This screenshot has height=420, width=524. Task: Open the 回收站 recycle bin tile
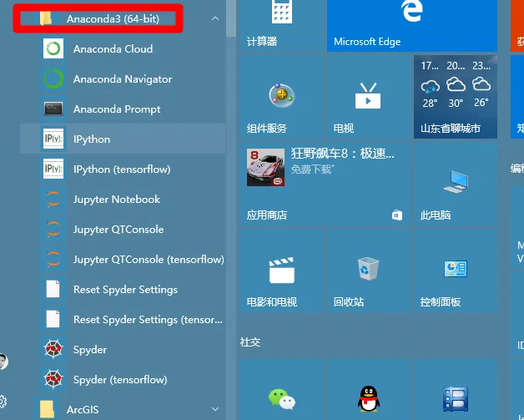coord(369,271)
